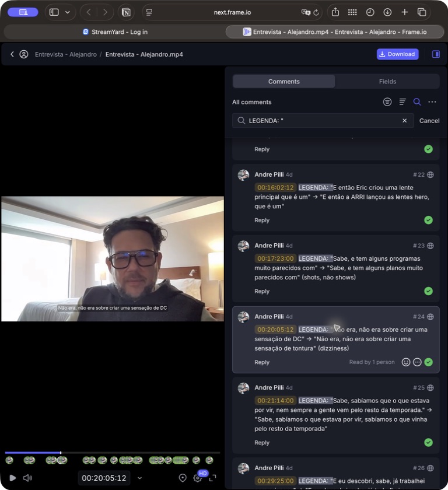Click the LEGENDA search input field
Viewport: 448px width, 490px height.
point(323,121)
